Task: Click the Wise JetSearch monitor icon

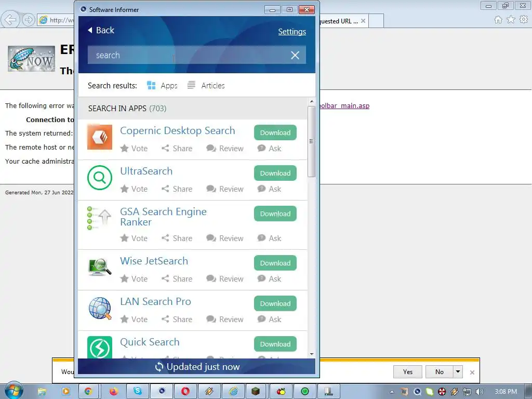Action: 99,268
